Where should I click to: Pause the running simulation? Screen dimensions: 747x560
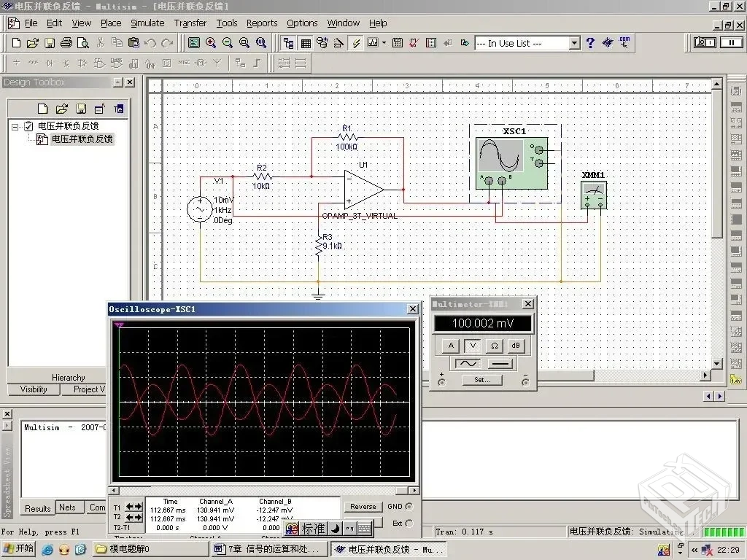[x=732, y=43]
